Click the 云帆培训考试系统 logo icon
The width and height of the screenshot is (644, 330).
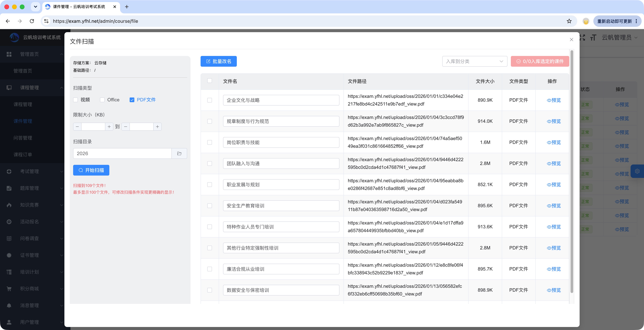point(14,37)
